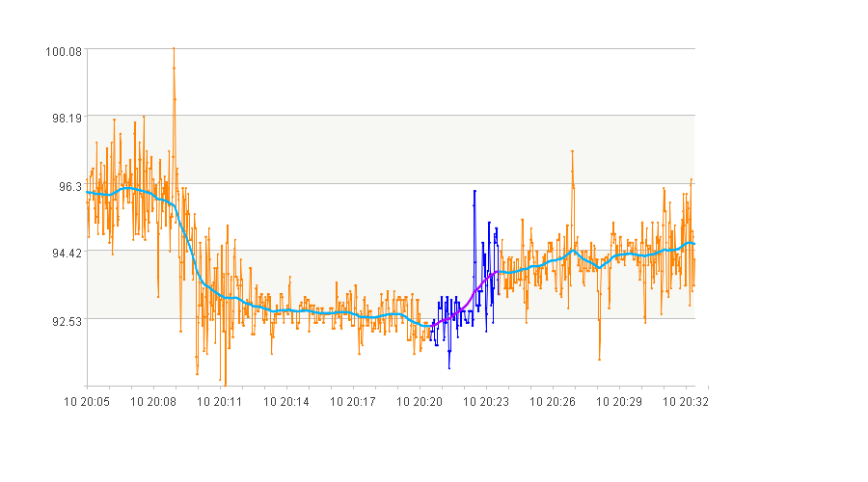The height and width of the screenshot is (482, 868).
Task: Click the 100.08 y-axis label
Action: [x=63, y=52]
